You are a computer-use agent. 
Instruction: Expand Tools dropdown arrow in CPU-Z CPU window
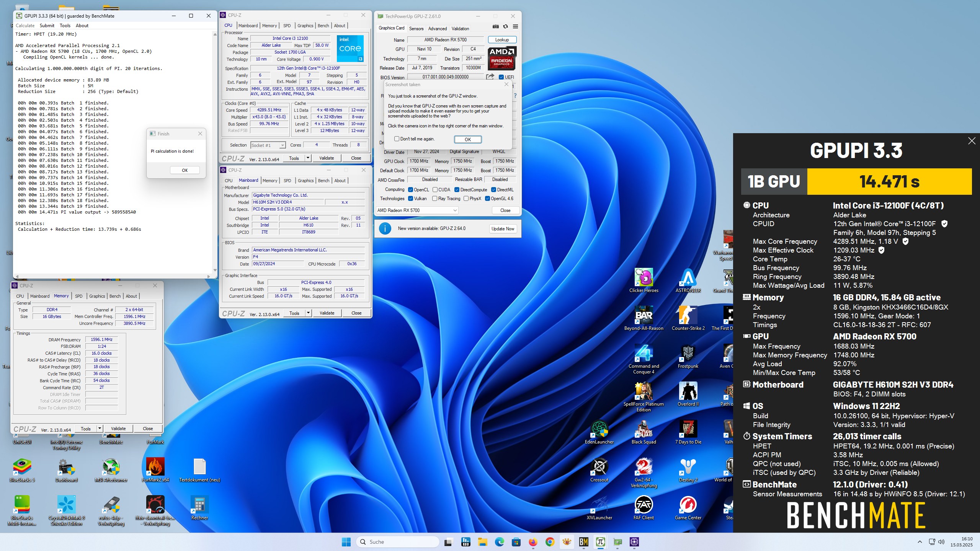(307, 158)
